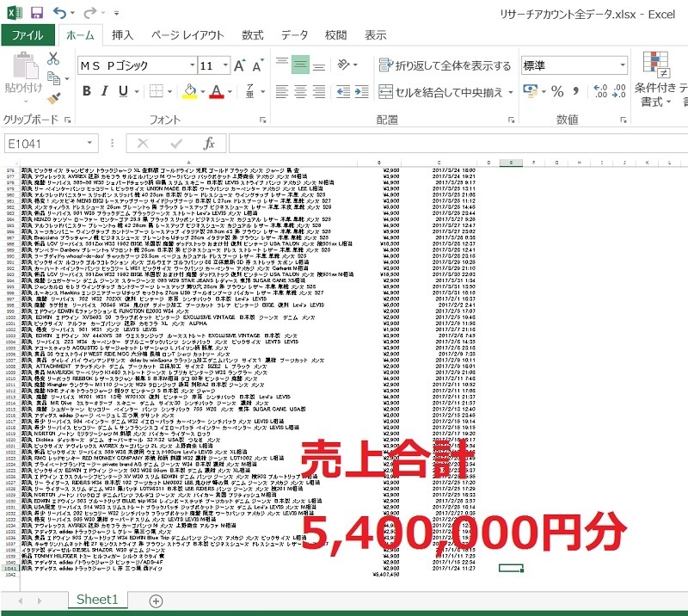Click the Increase Decimal icon
This screenshot has width=688, height=616.
tap(600, 91)
